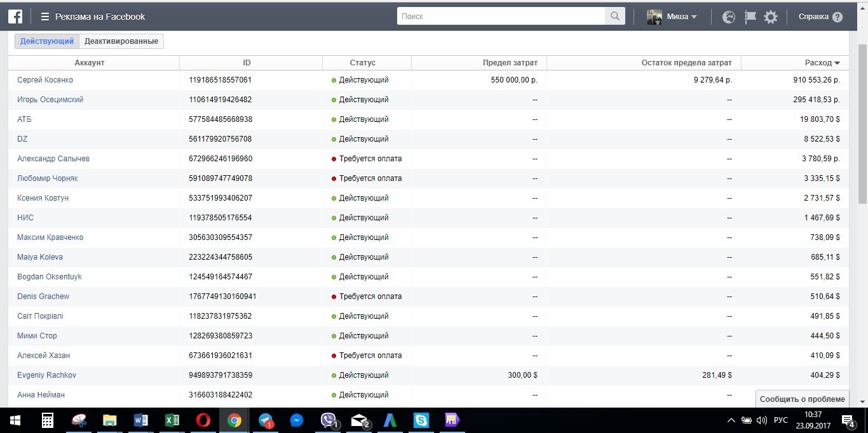Screen dimensions: 868x433
Task: Open the Opera browser taskbar icon
Action: pos(203,420)
